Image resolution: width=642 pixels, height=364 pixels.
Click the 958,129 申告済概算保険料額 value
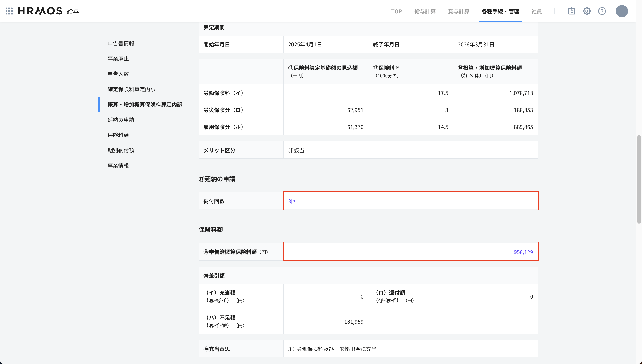pyautogui.click(x=523, y=252)
